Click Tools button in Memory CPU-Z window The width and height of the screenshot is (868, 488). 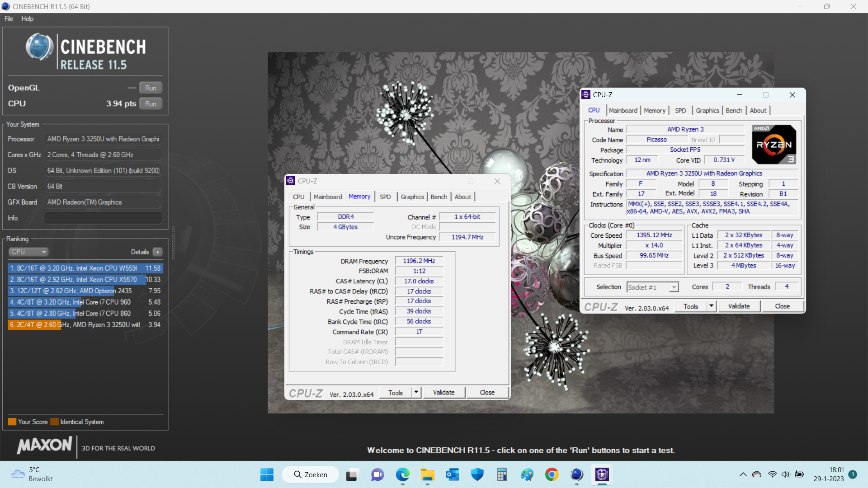point(396,392)
